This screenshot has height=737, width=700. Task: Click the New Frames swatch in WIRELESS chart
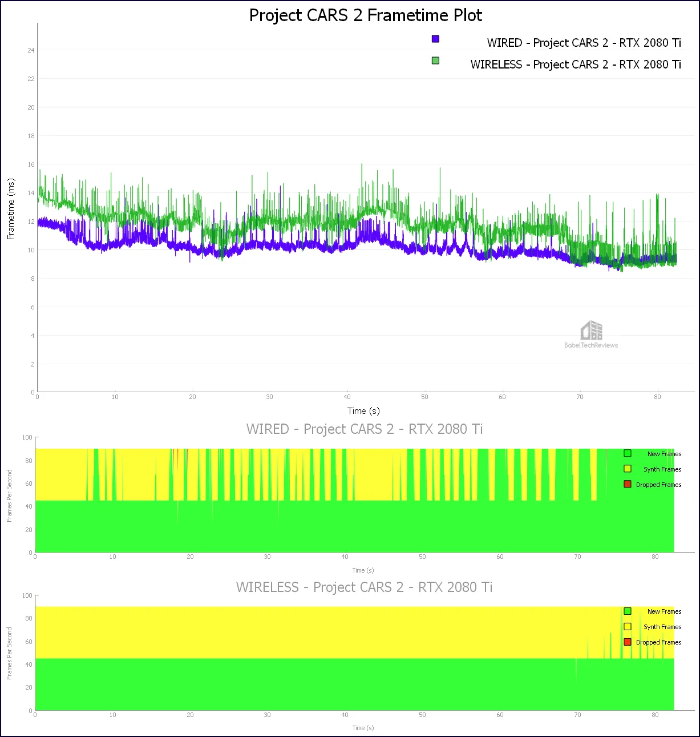coord(628,611)
